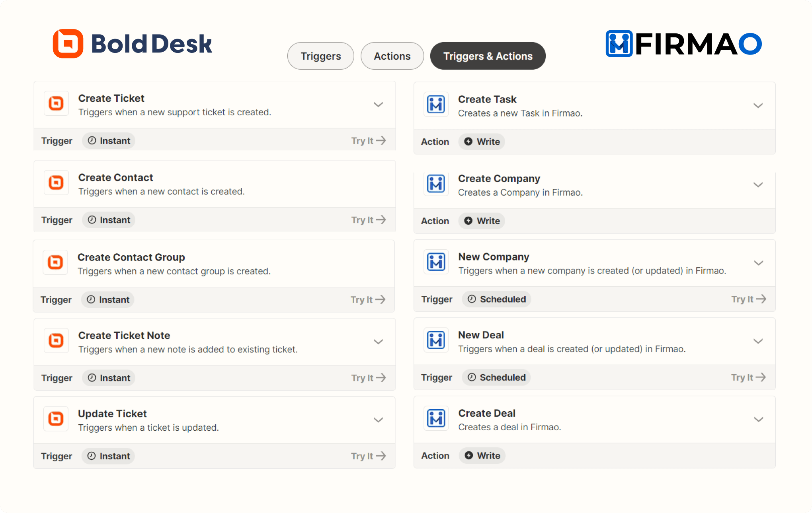Click the Scheduled badge under New Deal

(496, 377)
